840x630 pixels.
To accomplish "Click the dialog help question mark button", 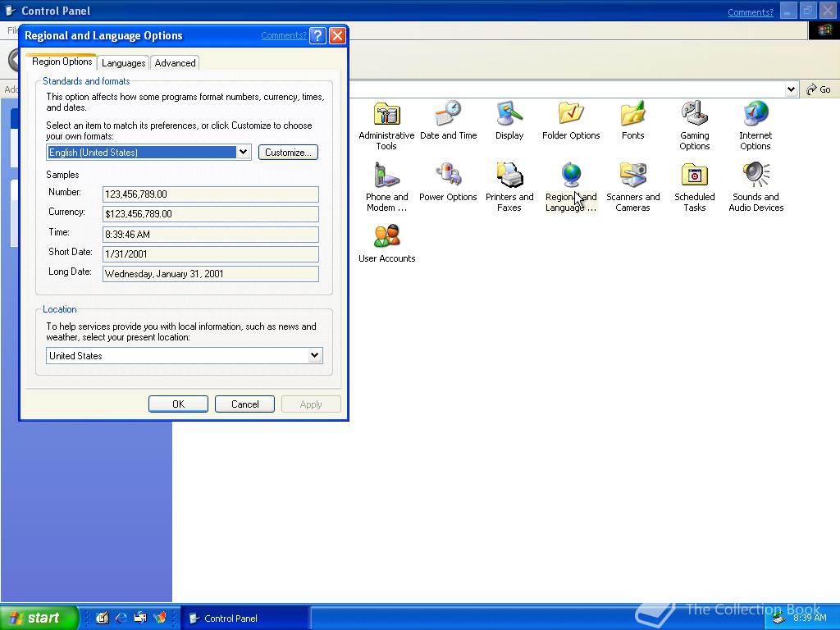I will [x=317, y=36].
